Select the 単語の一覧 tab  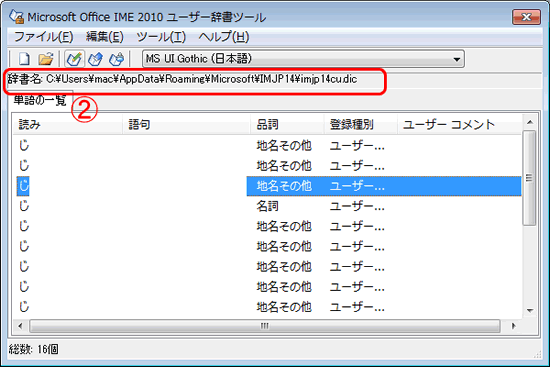[40, 100]
